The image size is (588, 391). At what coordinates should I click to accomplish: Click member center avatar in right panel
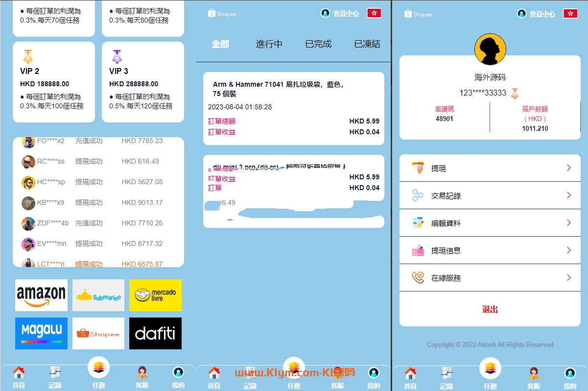521,14
